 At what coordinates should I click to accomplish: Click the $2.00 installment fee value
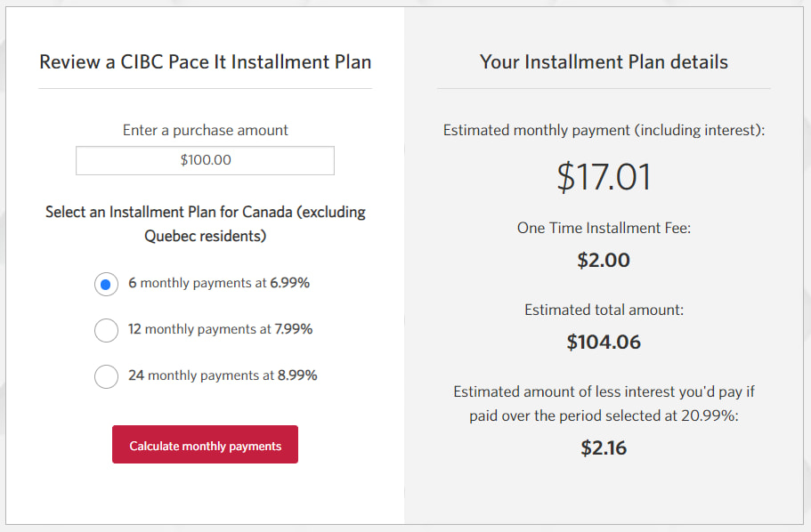604,260
